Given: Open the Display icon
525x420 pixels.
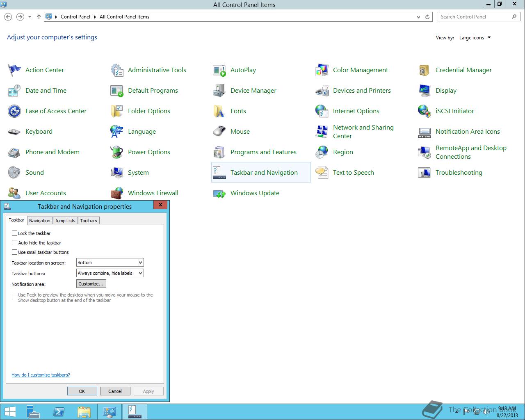Looking at the screenshot, I should (425, 91).
